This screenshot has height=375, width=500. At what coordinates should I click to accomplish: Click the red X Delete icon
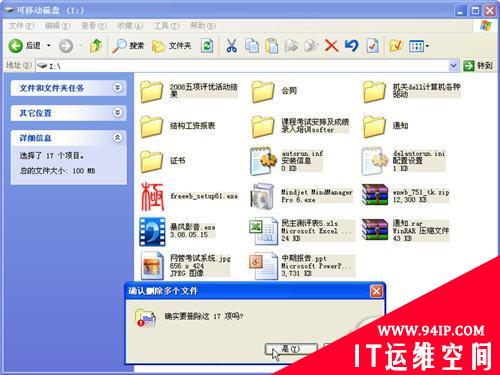[x=331, y=46]
